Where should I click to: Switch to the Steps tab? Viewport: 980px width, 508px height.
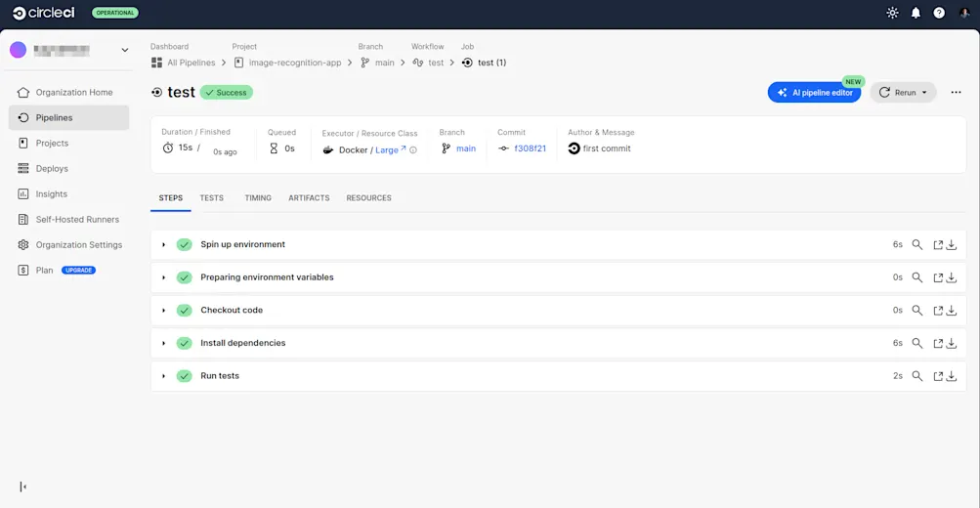tap(171, 198)
